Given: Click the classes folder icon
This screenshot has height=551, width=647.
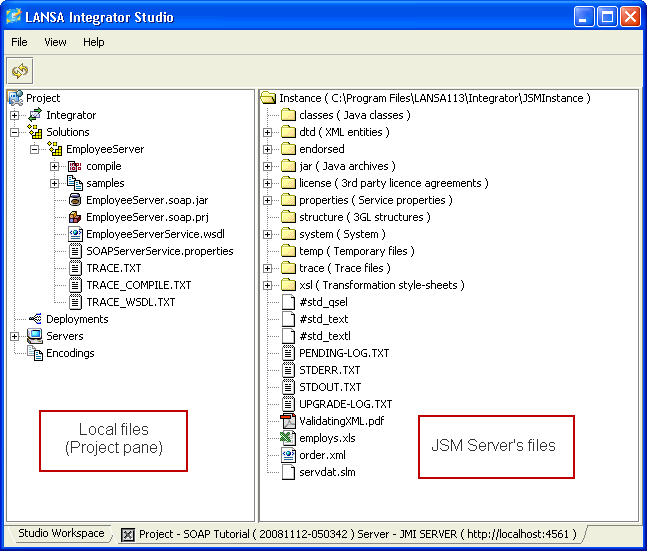Looking at the screenshot, I should [288, 115].
